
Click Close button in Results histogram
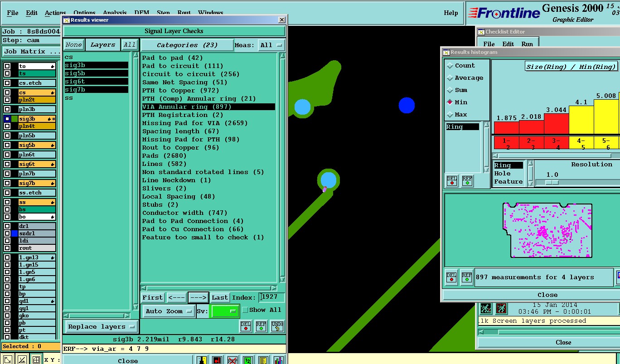(547, 295)
